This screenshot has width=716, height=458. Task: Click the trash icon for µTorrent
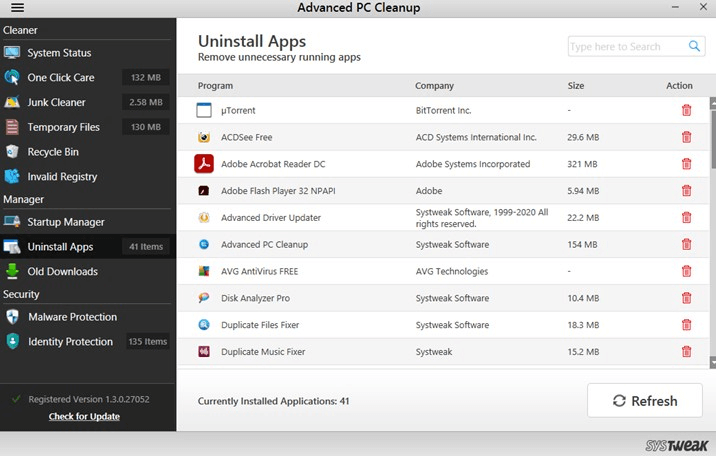coord(686,110)
